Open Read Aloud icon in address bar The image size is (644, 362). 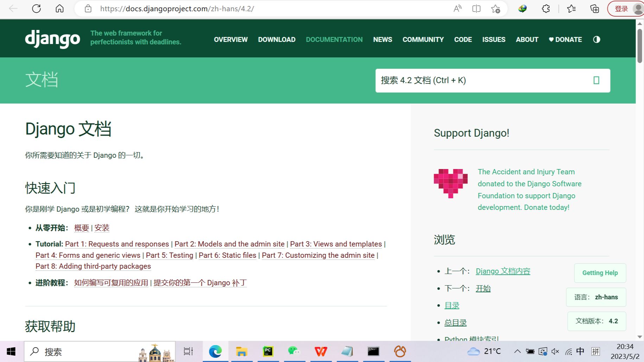(458, 8)
